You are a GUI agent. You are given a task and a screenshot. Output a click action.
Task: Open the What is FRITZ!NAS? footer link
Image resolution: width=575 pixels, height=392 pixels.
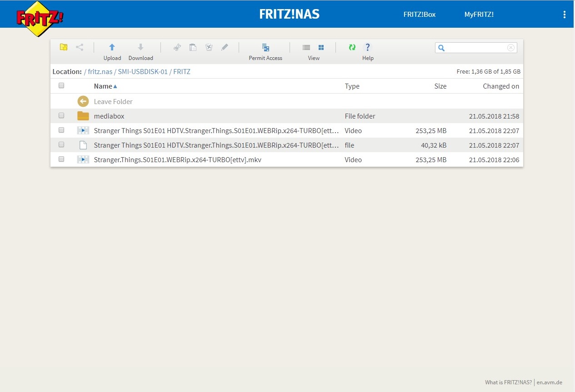[x=508, y=382]
